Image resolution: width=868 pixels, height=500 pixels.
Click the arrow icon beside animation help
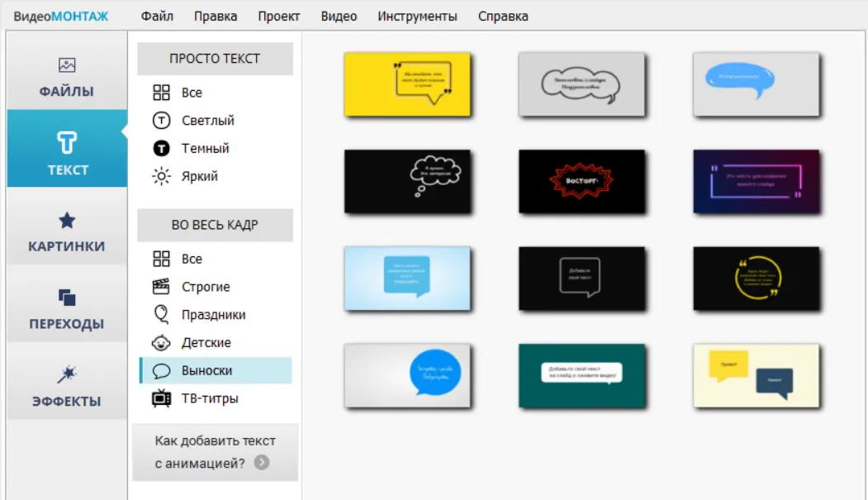[262, 462]
